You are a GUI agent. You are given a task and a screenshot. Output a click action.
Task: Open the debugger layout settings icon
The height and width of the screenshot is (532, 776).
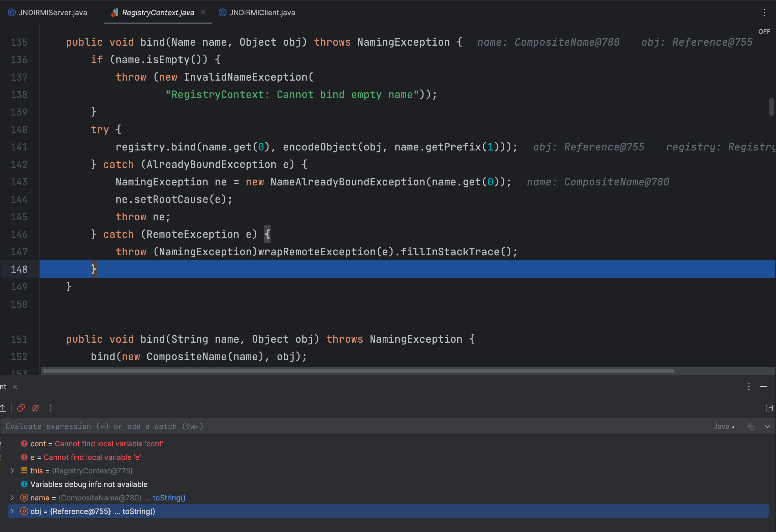(x=769, y=408)
